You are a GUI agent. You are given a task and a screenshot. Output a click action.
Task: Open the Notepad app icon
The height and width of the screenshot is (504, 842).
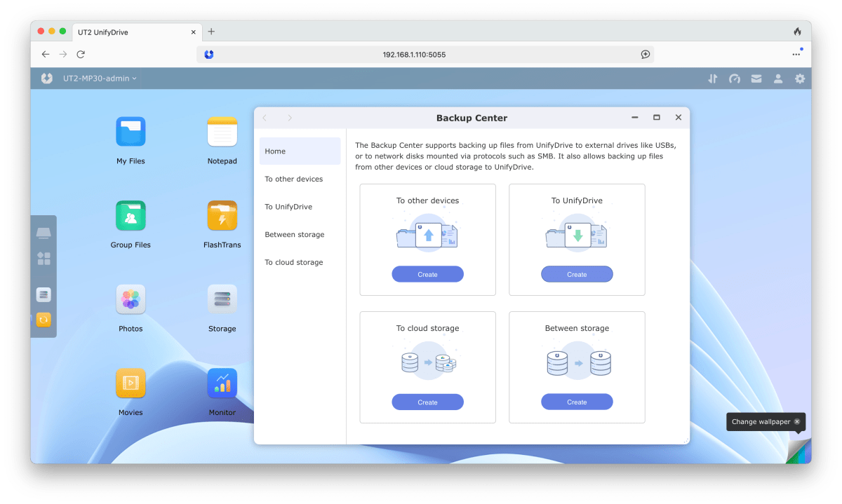[x=222, y=132]
